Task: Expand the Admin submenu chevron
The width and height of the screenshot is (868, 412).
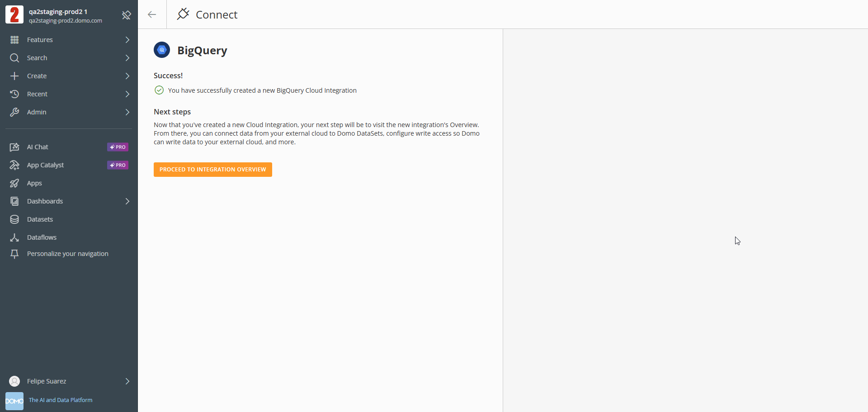Action: click(x=127, y=112)
